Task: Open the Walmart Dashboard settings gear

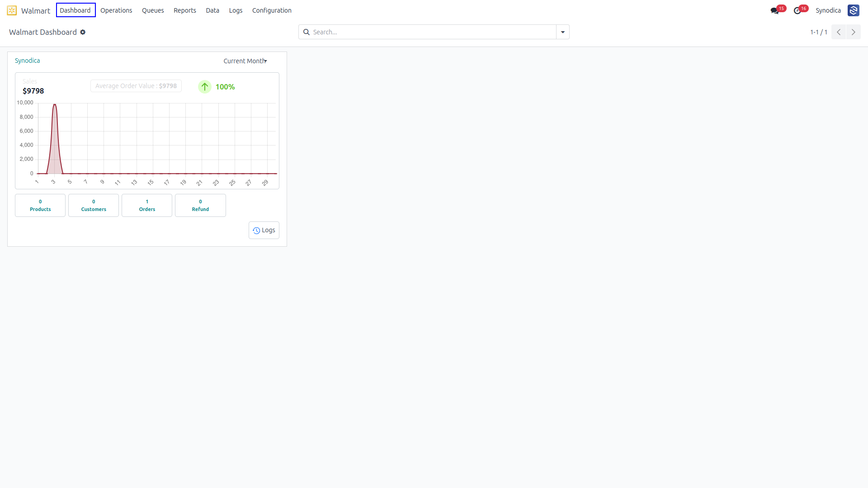Action: 83,32
